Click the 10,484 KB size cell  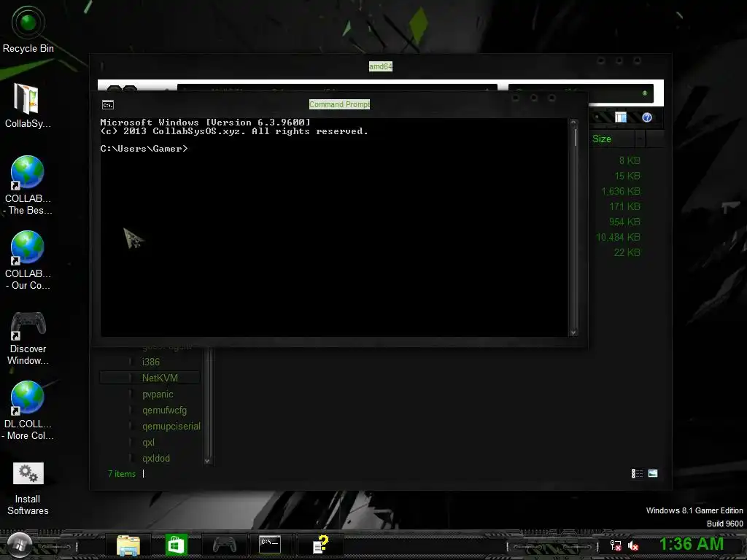[x=618, y=237]
